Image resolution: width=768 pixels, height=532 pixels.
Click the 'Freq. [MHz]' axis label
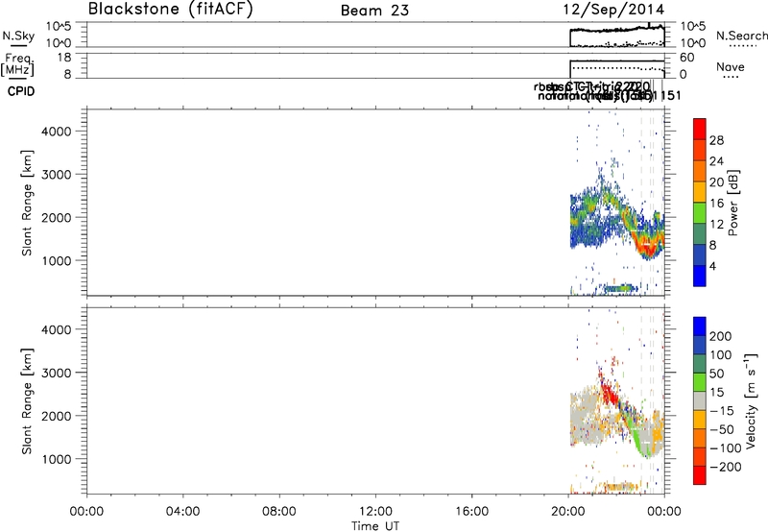(x=17, y=65)
